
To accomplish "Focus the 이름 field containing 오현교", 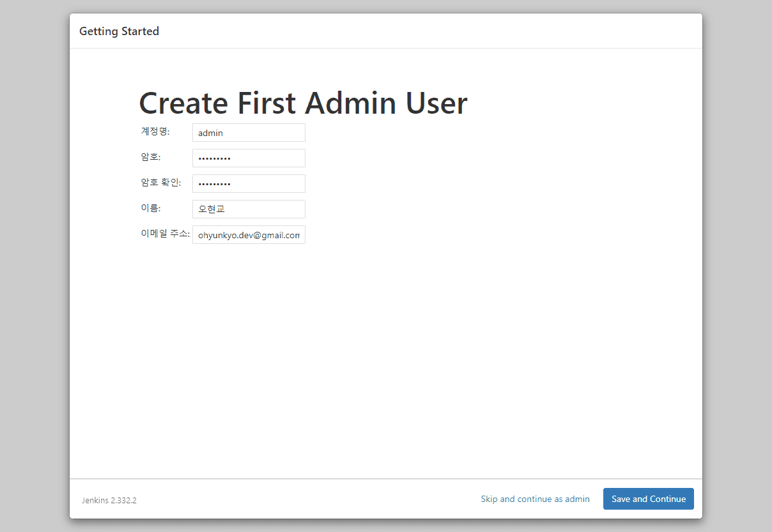I will click(249, 209).
